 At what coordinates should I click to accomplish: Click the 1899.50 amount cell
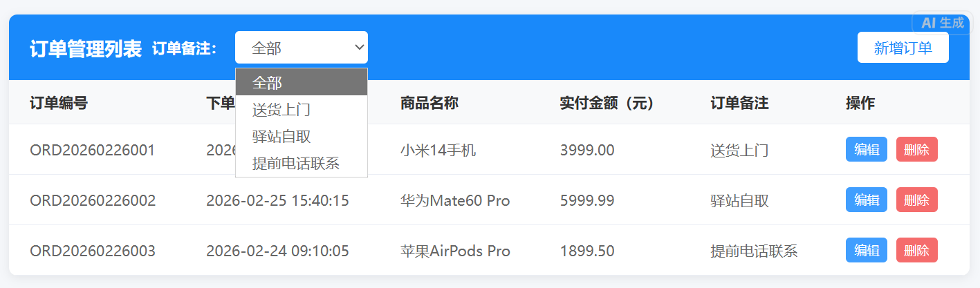pos(586,251)
